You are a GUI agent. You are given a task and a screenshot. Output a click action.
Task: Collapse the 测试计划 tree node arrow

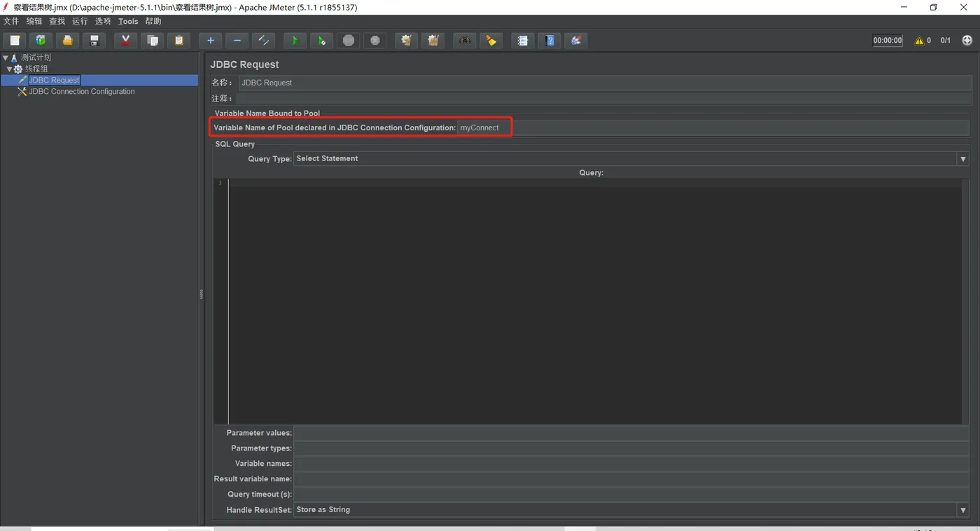(6, 58)
